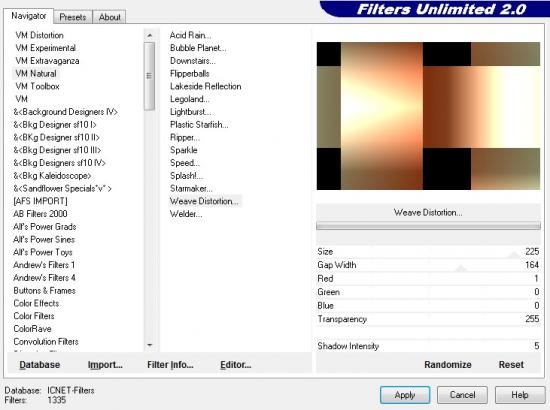Open the filter Editor
Screen dimensions: 550x410
[x=236, y=365]
